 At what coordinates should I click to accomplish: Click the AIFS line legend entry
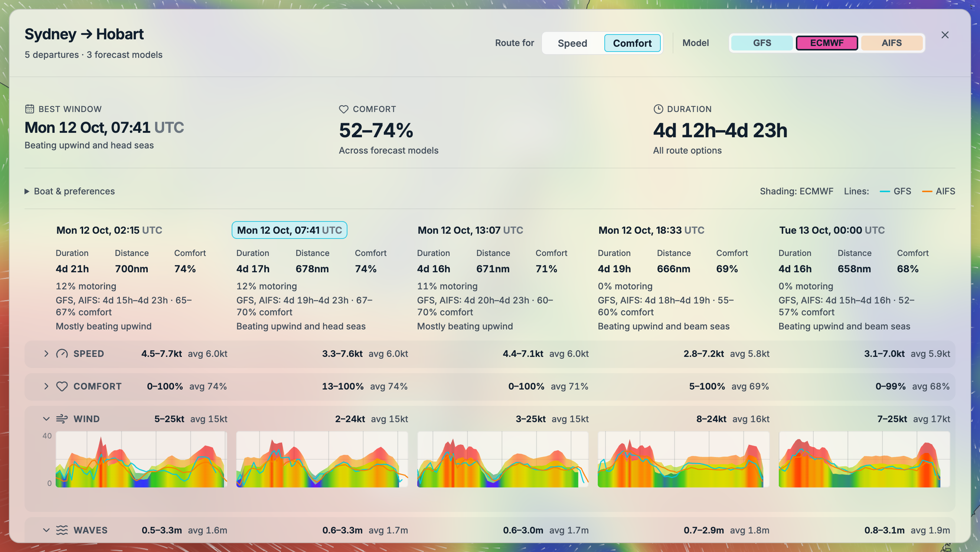938,191
